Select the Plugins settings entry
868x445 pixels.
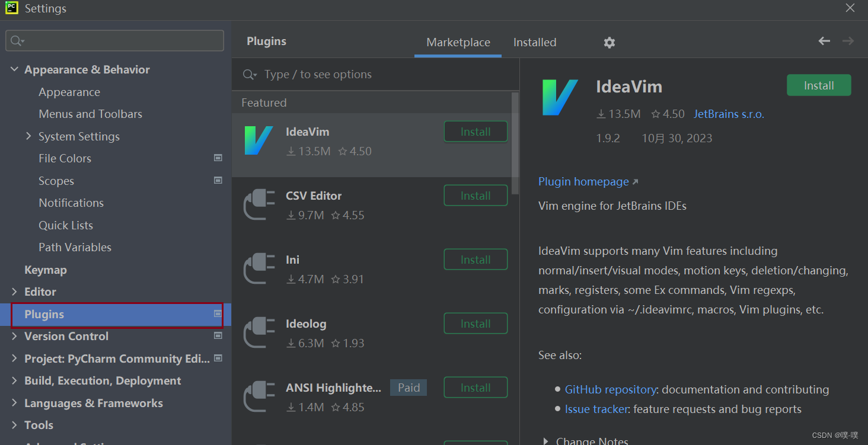click(117, 314)
